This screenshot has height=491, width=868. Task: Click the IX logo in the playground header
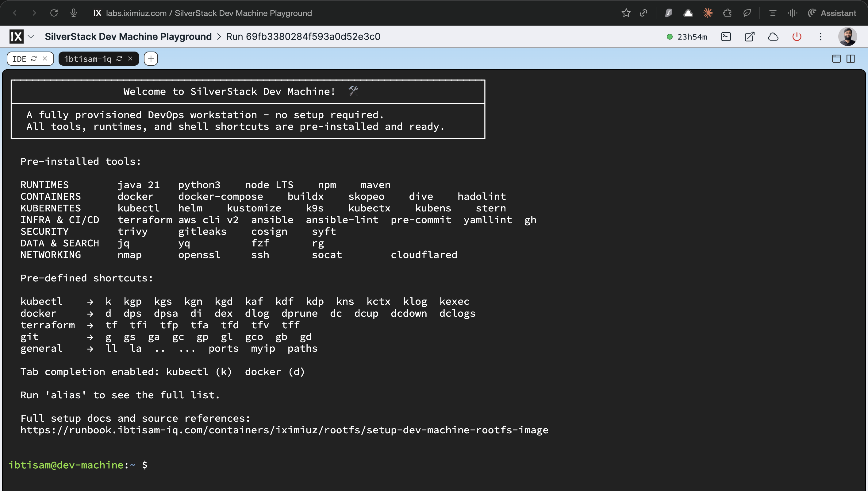click(16, 37)
